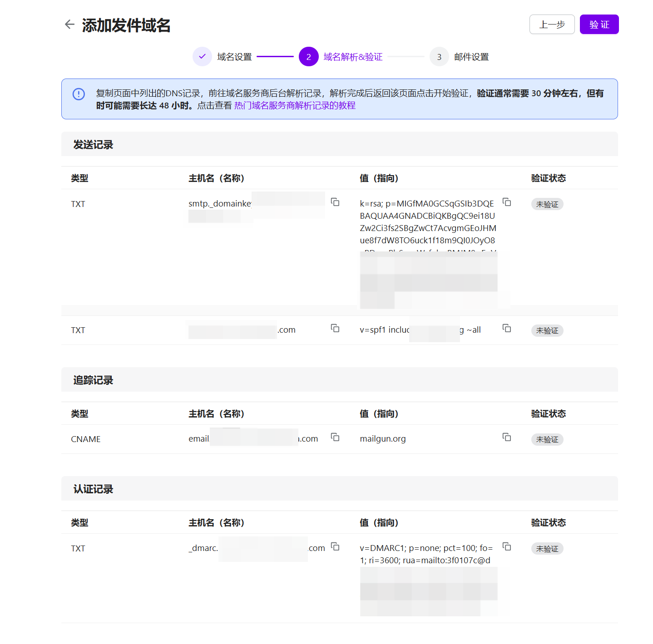The image size is (653, 644).
Task: Go back with the 上一步 button
Action: pyautogui.click(x=552, y=25)
